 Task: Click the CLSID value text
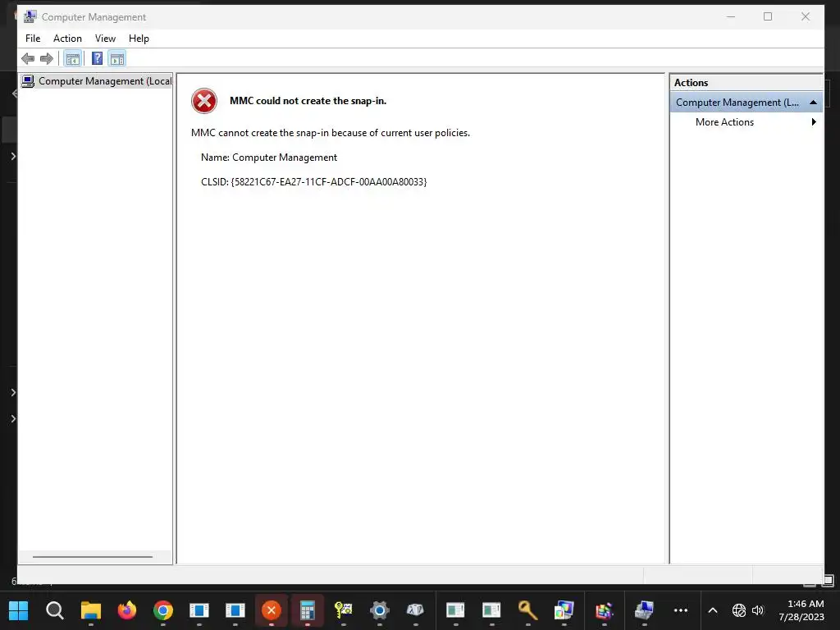pyautogui.click(x=329, y=182)
